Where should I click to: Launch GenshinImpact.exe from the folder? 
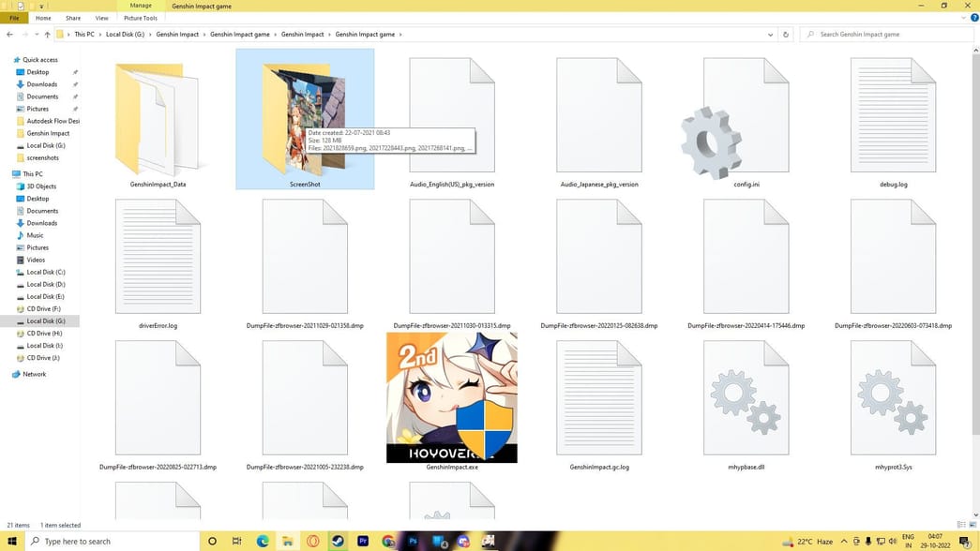click(x=451, y=397)
